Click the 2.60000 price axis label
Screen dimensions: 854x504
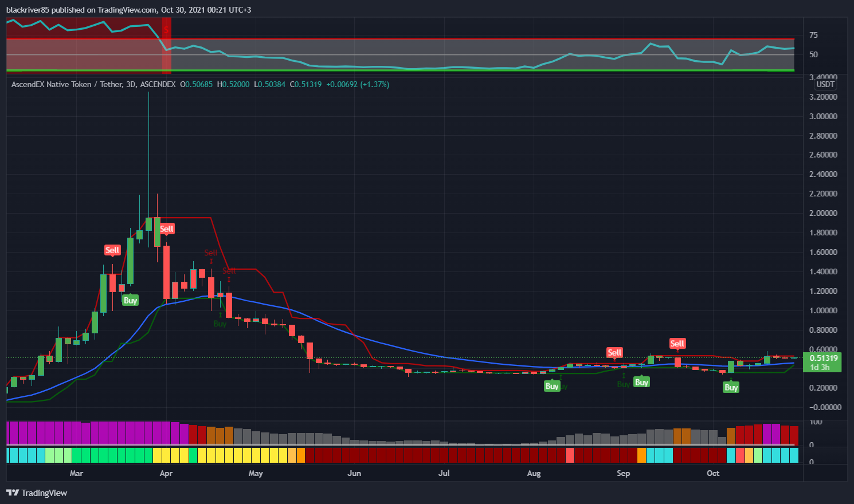coord(823,155)
